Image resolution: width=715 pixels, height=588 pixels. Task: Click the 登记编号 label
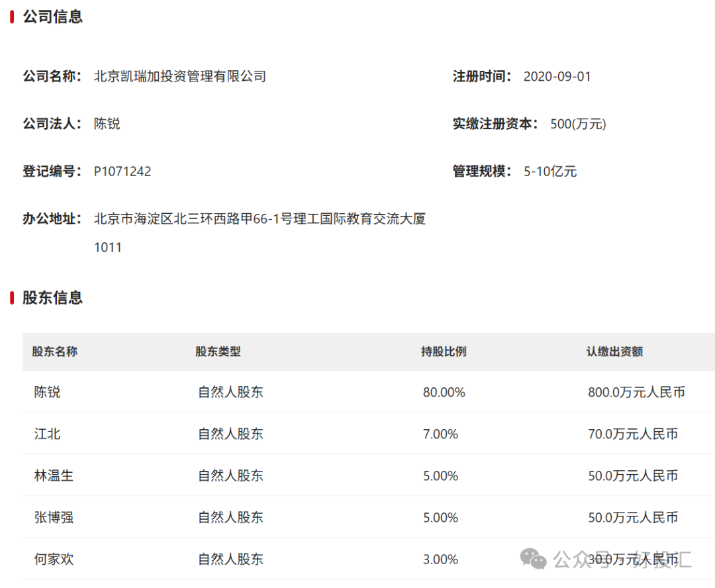(x=48, y=171)
